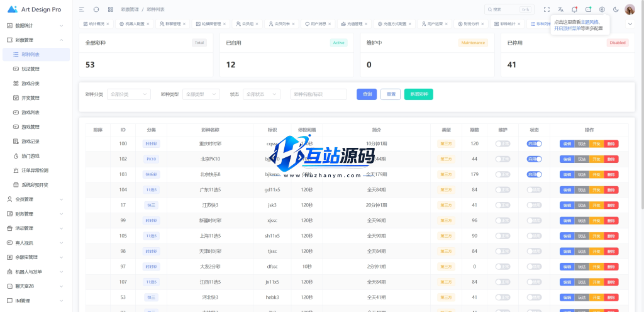Enable the status switch for 广东11选5
Screen dimensions: 644x312
[535, 190]
